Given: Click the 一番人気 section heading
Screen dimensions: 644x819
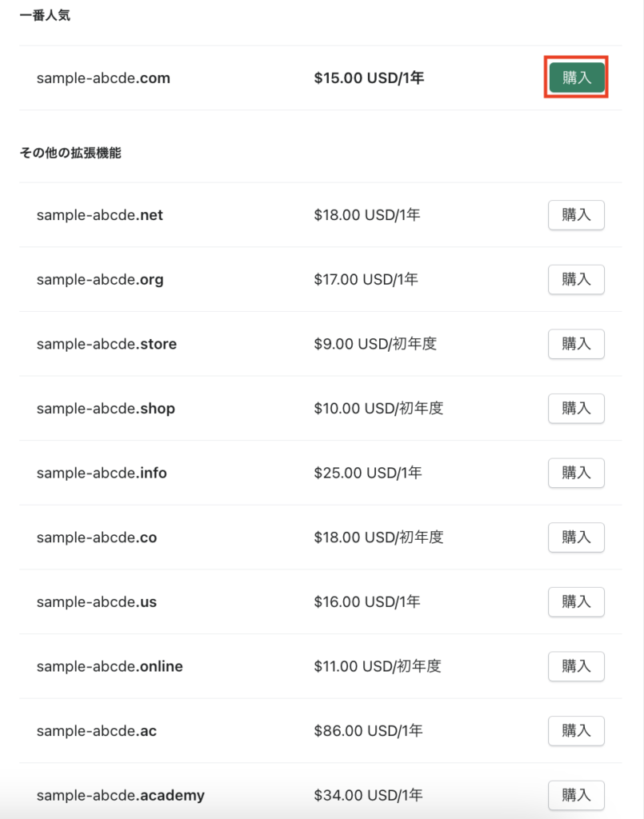Looking at the screenshot, I should (x=45, y=15).
